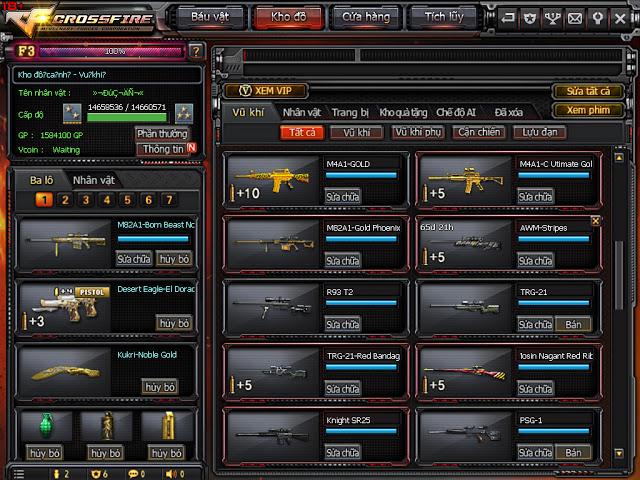Select backpack slot 2
The image size is (640, 480).
tap(65, 200)
